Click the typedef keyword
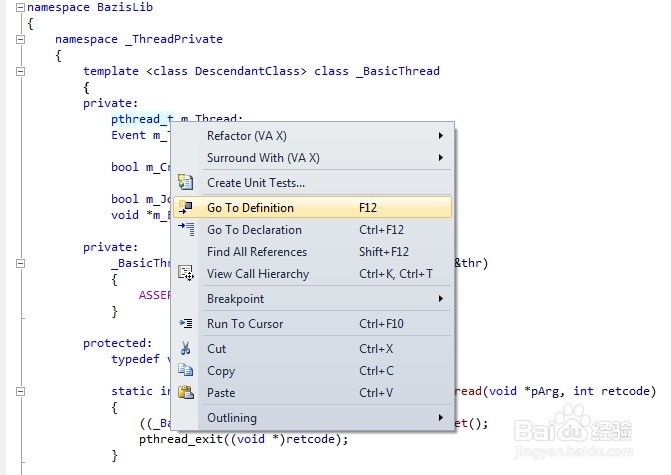The height and width of the screenshot is (475, 671). 135,359
